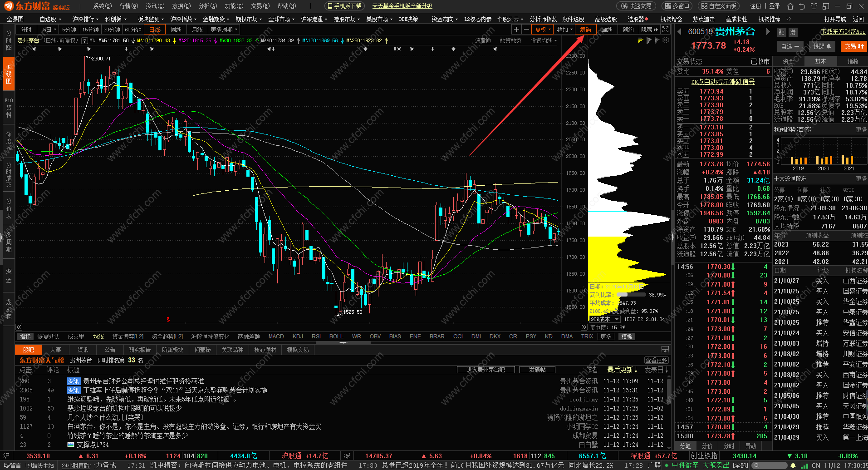This screenshot has height=470, width=868.
Task: Go to next stock arrow
Action: pyautogui.click(x=768, y=31)
